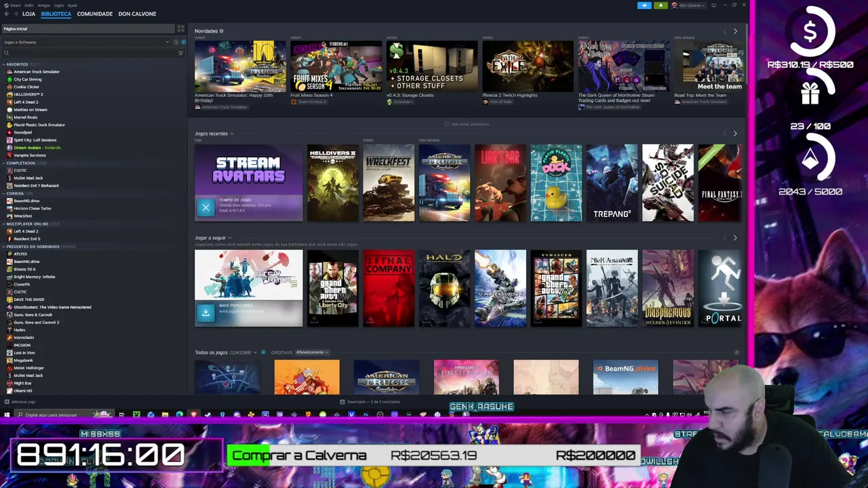Open the advanced filter icon beside search
868x488 pixels.
pyautogui.click(x=180, y=53)
